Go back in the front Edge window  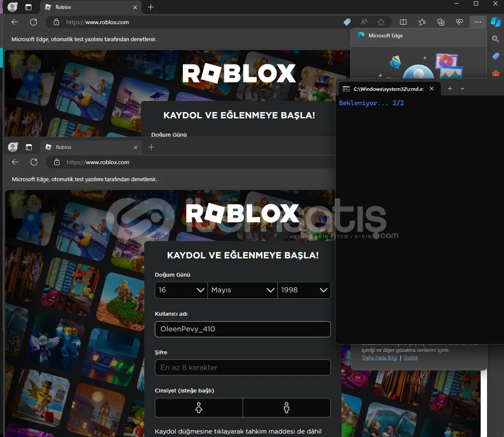click(15, 162)
